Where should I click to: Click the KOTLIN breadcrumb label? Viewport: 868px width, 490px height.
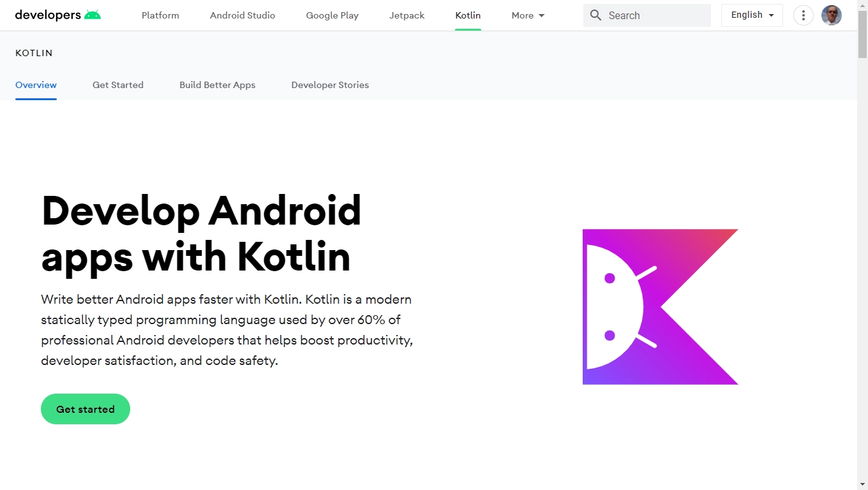pos(33,53)
